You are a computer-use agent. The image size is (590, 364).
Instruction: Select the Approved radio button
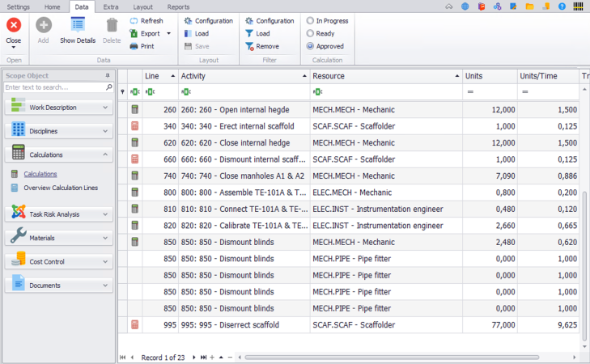310,46
